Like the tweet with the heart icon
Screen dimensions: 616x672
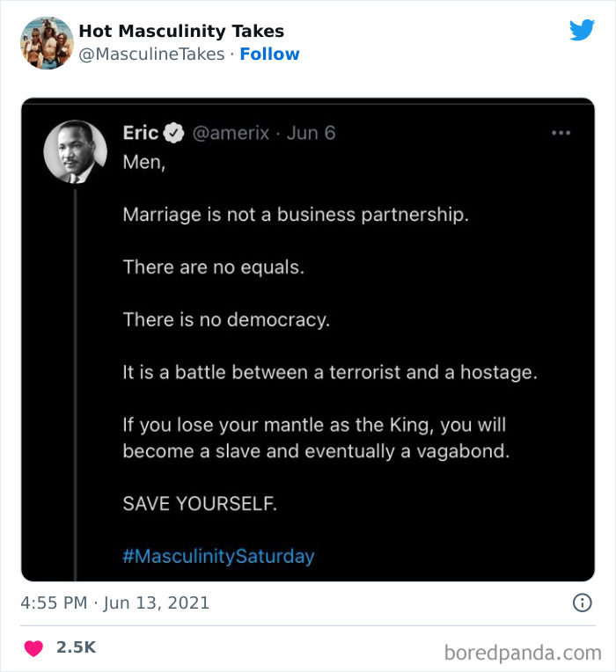(x=34, y=647)
